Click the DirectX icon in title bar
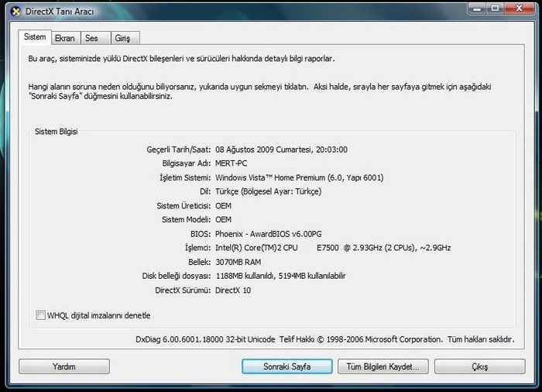Image resolution: width=542 pixels, height=392 pixels. click(15, 12)
